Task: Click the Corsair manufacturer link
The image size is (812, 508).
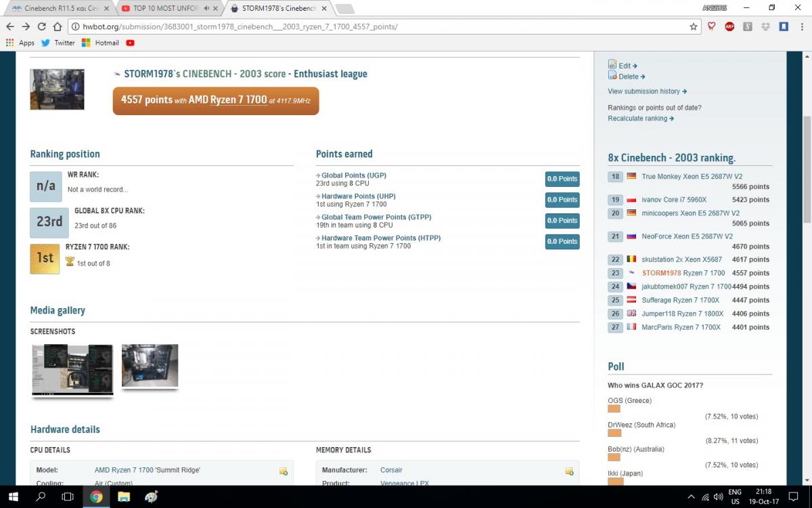Action: 391,470
